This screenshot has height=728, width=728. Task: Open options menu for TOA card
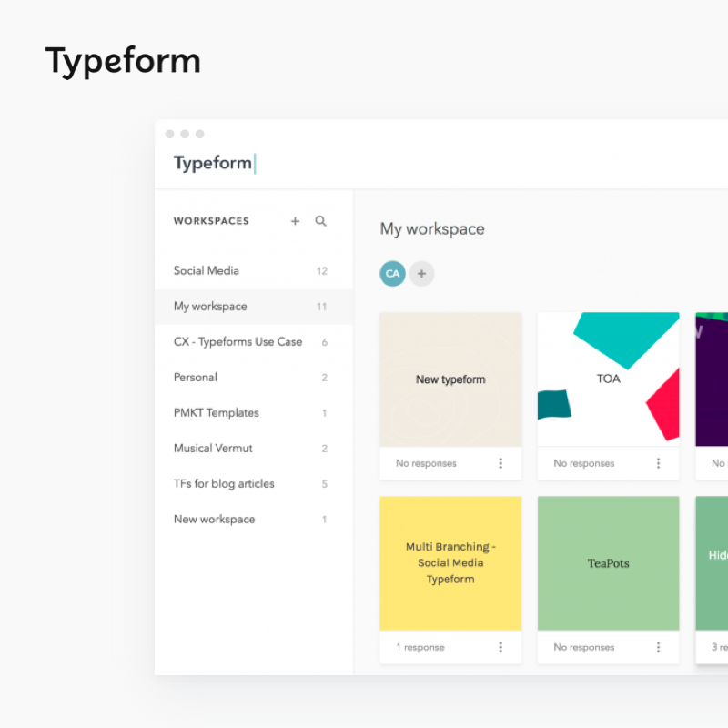[x=658, y=463]
